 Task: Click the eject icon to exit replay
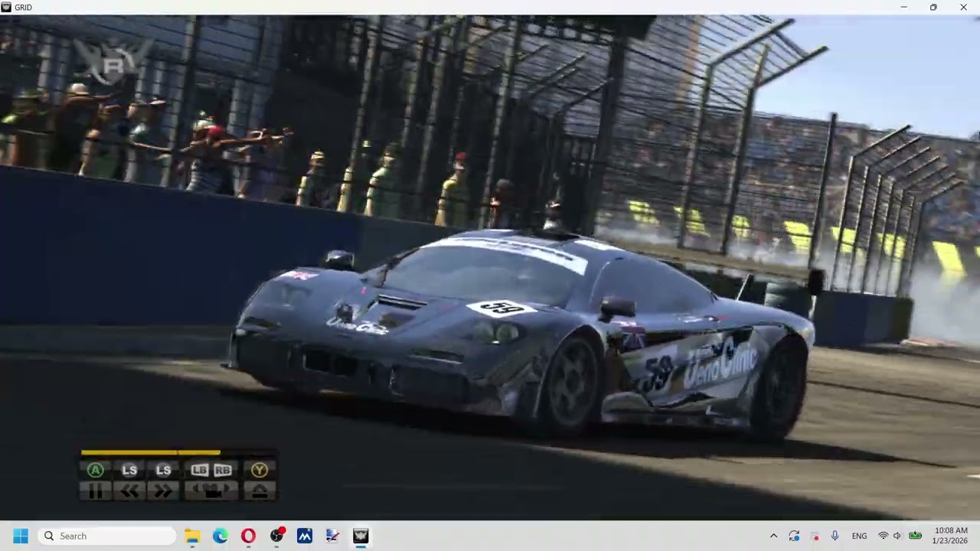tap(259, 492)
